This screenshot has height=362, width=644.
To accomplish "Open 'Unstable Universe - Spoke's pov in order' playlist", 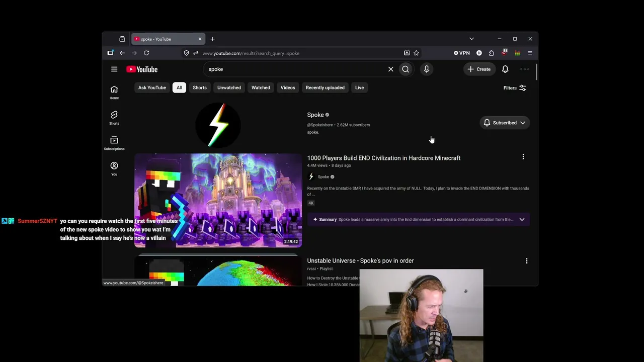I will [360, 260].
